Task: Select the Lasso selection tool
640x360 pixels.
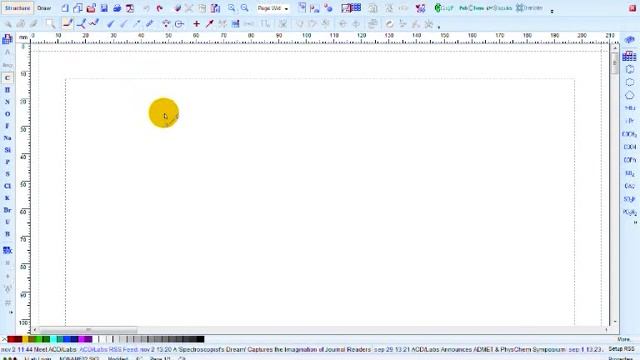Action: point(50,24)
